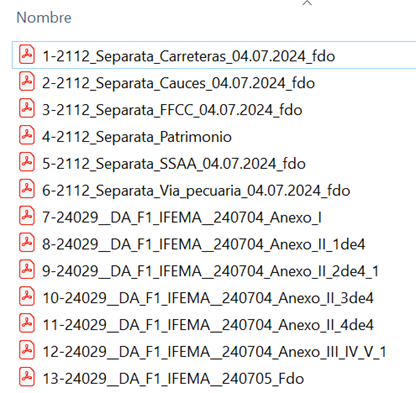Click PDF icon of 11-24029 Anexo_II_4de4 file
The image size is (416, 393).
27,324
